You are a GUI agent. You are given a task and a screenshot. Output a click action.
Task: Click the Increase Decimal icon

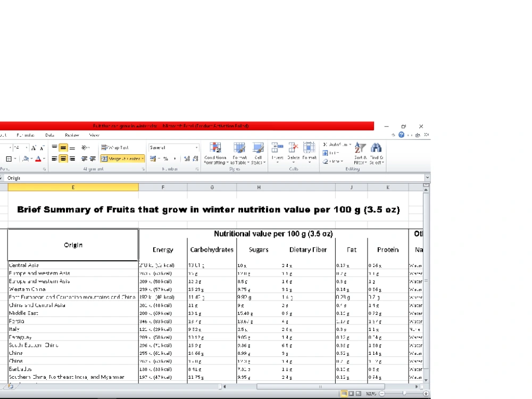(187, 159)
